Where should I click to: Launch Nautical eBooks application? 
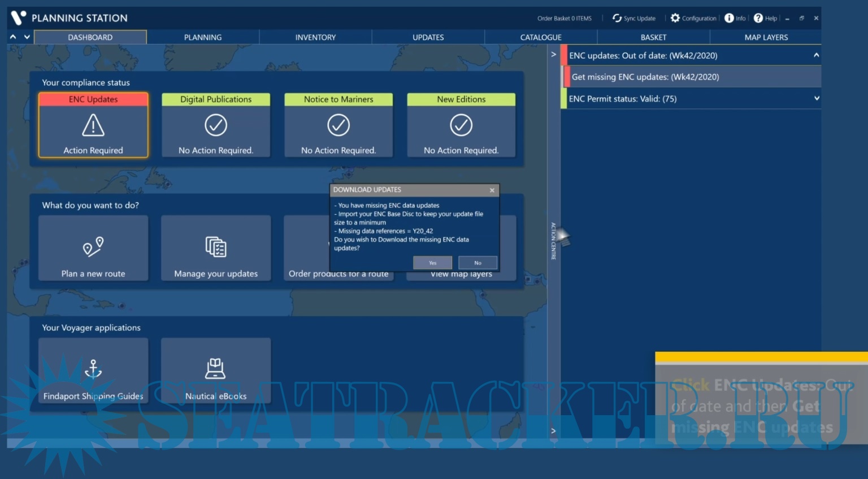216,371
